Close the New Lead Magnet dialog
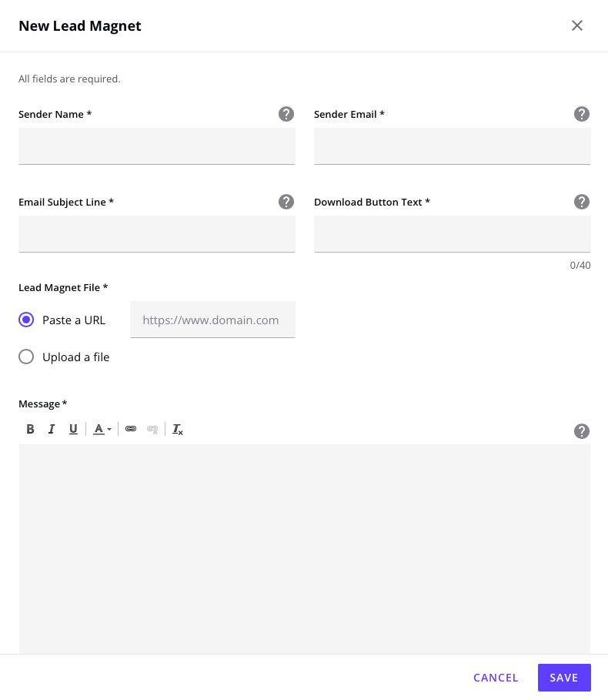 [577, 25]
